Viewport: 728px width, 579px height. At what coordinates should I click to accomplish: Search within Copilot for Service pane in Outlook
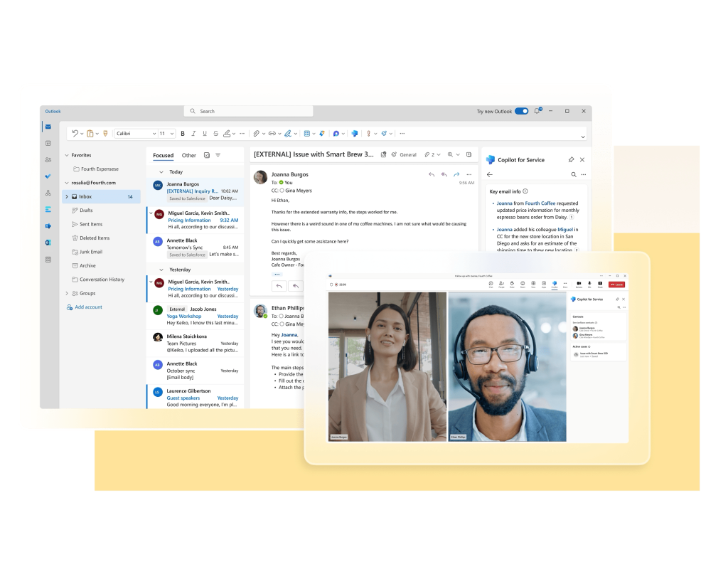click(x=574, y=174)
